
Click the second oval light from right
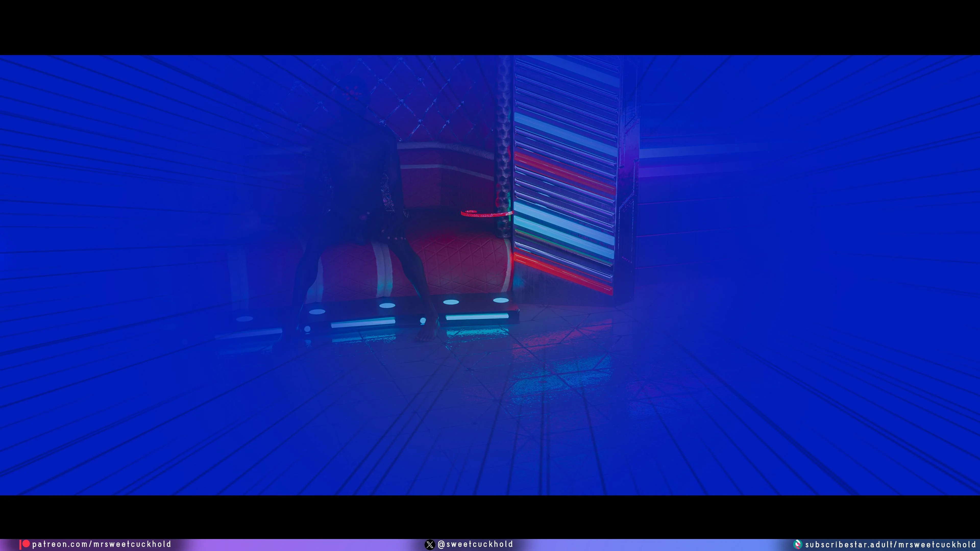(x=451, y=302)
